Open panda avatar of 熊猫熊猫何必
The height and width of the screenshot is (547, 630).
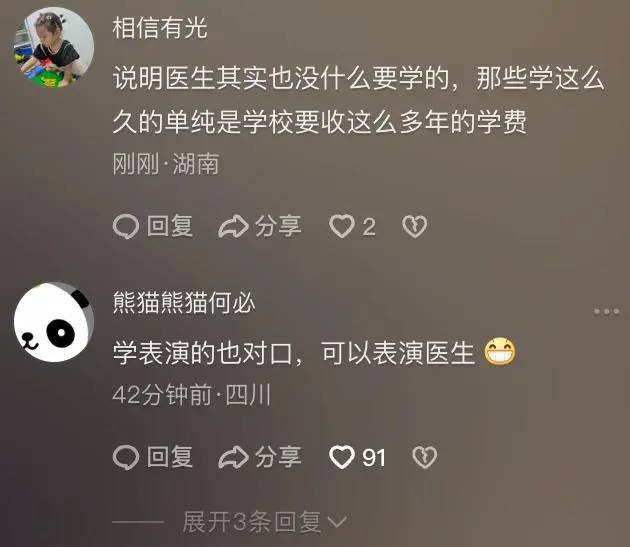click(54, 322)
